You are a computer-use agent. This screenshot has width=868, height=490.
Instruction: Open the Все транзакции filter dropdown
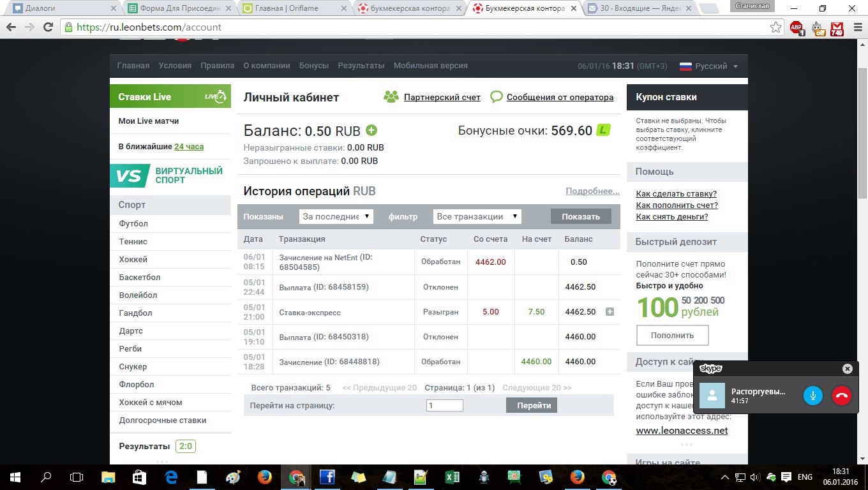(477, 216)
